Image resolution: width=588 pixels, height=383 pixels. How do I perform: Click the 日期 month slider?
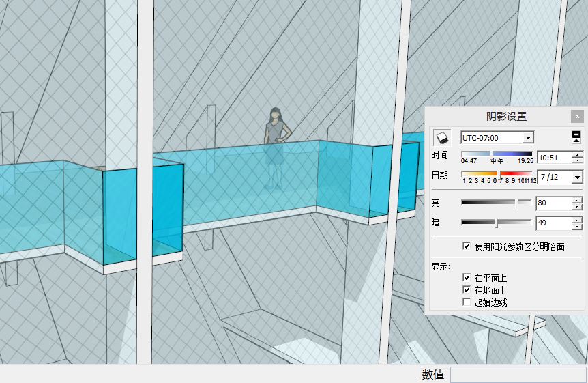tap(497, 175)
